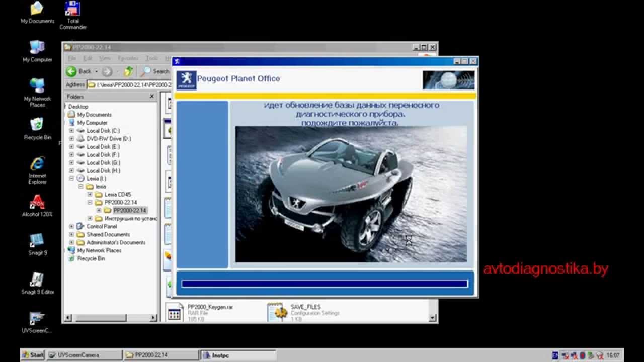Click Folders pane horizontal scrollbar right arrow
This screenshot has width=644, height=362.
(x=153, y=318)
